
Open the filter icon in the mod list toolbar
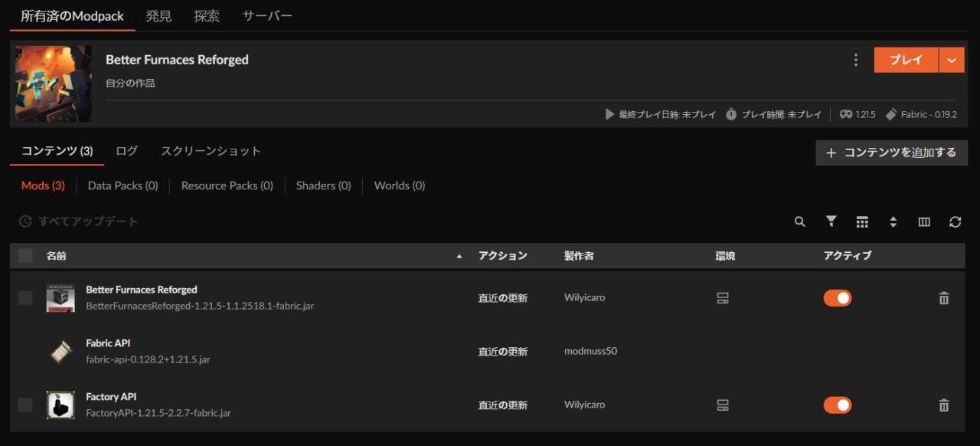tap(831, 221)
